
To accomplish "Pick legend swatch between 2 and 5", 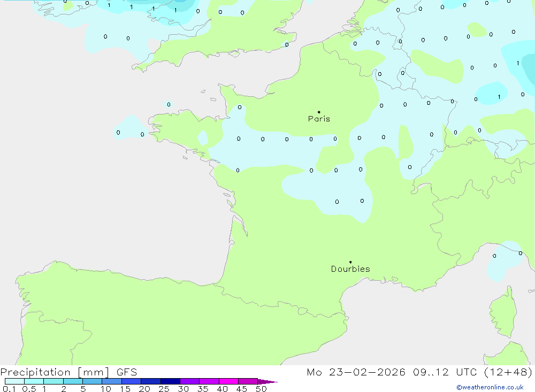I will [x=73, y=381].
